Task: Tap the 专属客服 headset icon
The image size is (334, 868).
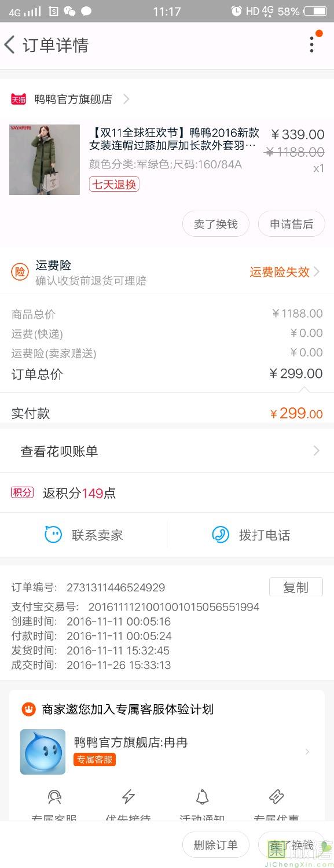Action: tap(54, 797)
